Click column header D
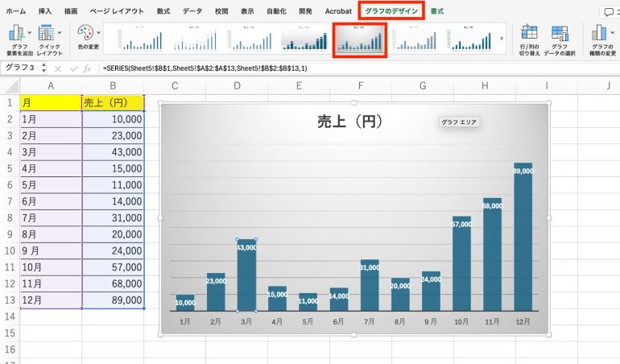The width and height of the screenshot is (620, 364). click(x=237, y=86)
